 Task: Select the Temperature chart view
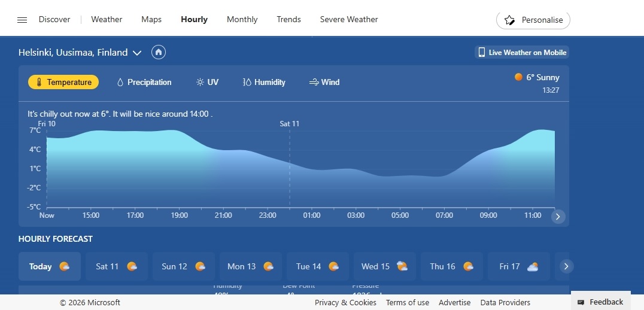63,82
